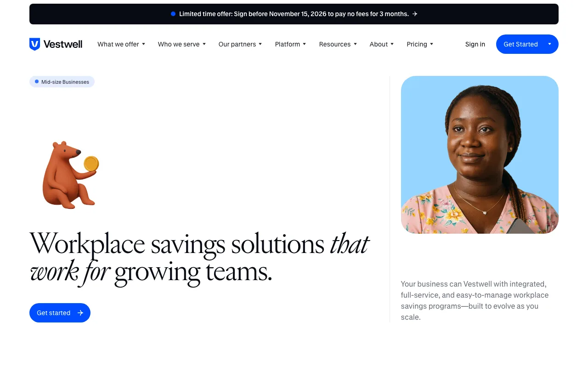This screenshot has height=368, width=588.
Task: Expand the What we offer menu
Action: point(121,44)
